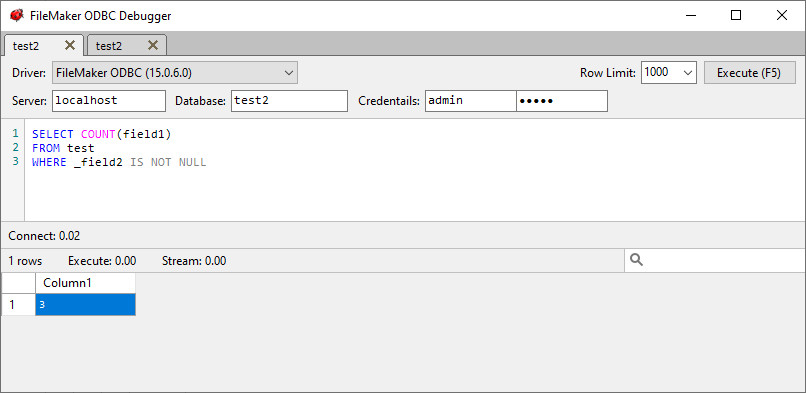The height and width of the screenshot is (393, 806).
Task: Minimize the FileMaker ODBC Debugger window
Action: pos(690,15)
